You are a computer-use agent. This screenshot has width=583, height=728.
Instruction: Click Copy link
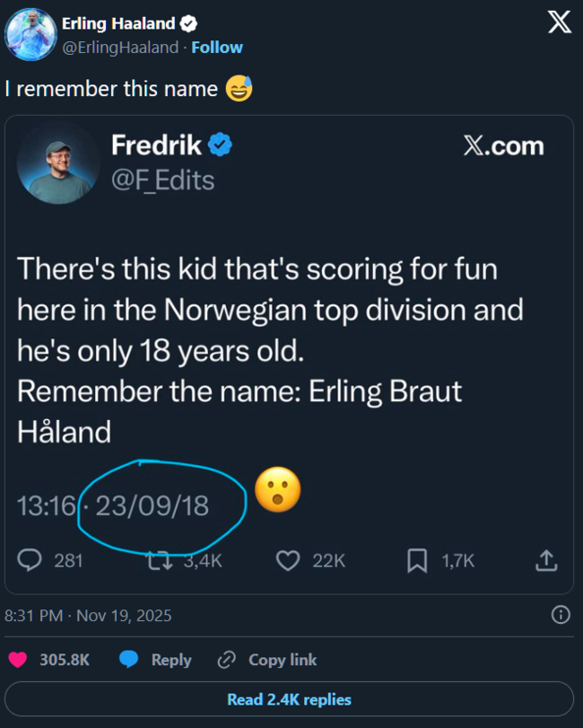pos(268,660)
